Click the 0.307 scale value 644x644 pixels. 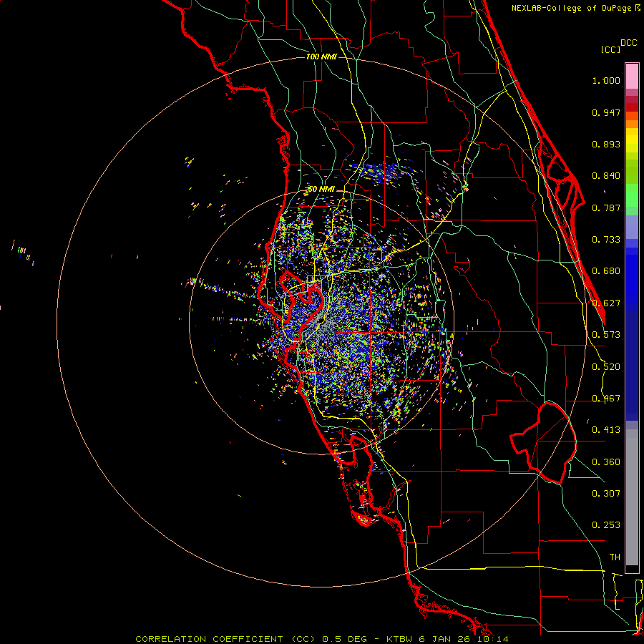(x=606, y=493)
